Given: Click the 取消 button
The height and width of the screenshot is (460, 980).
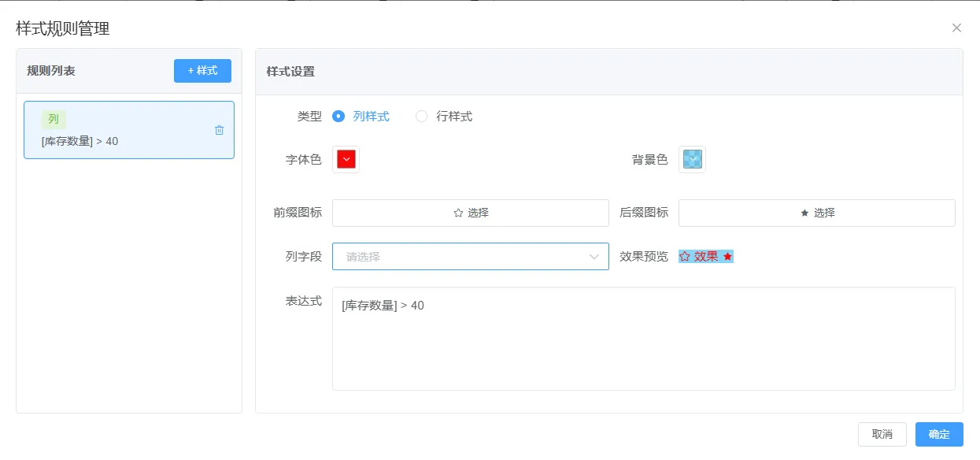Looking at the screenshot, I should [x=882, y=434].
